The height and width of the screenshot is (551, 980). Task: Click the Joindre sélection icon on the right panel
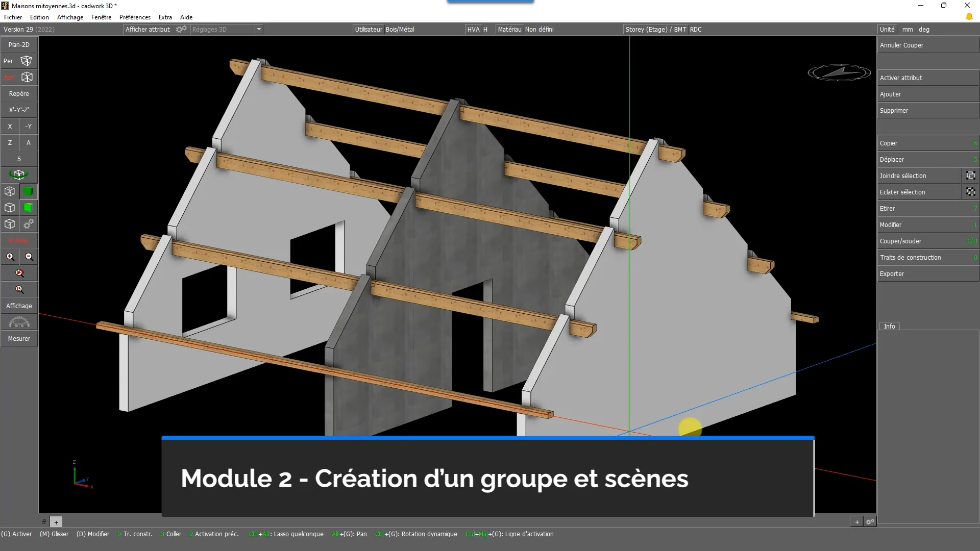[x=971, y=176]
